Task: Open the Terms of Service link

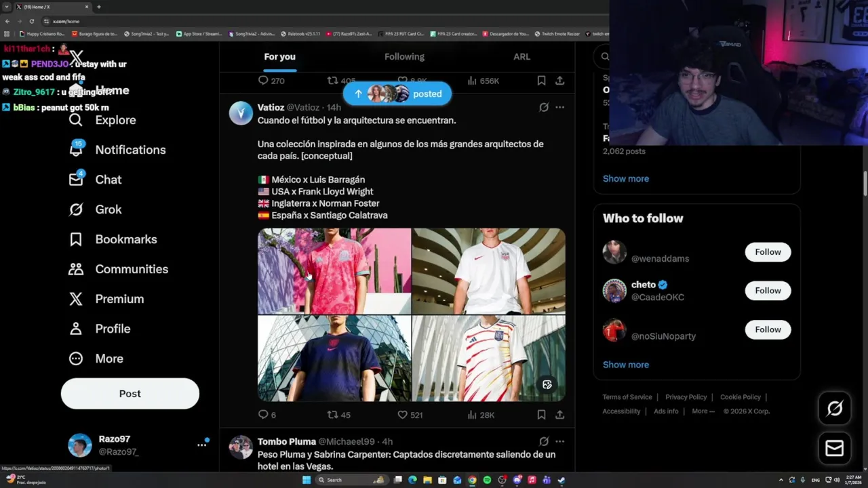Action: coord(627,397)
